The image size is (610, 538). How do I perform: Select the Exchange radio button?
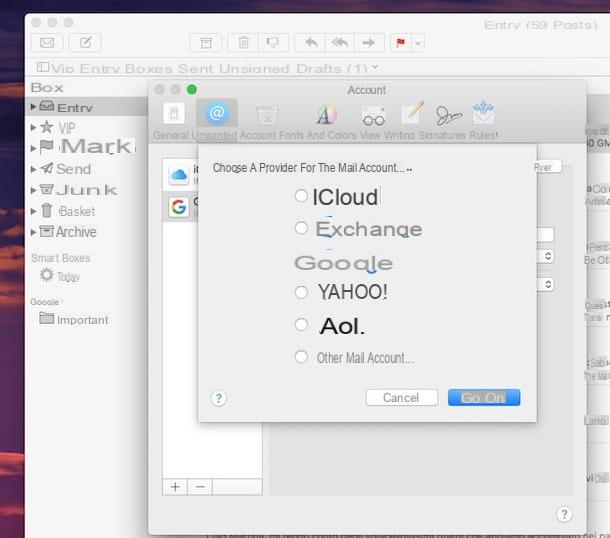point(301,228)
